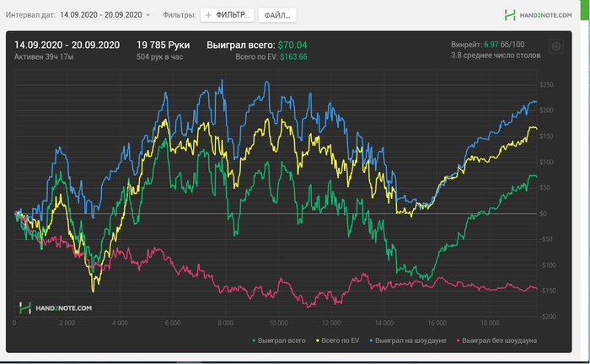Click the Активен 39ч 17м text
590x364 pixels.
[44, 56]
